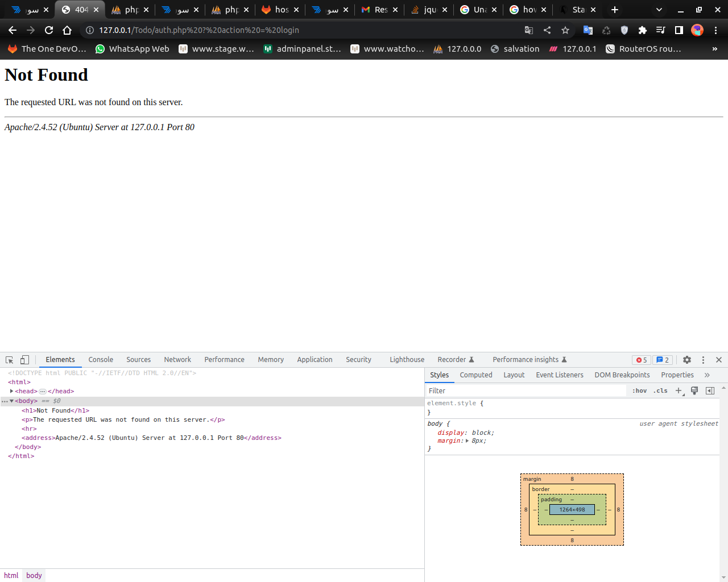
Task: Go forward one page
Action: [31, 30]
